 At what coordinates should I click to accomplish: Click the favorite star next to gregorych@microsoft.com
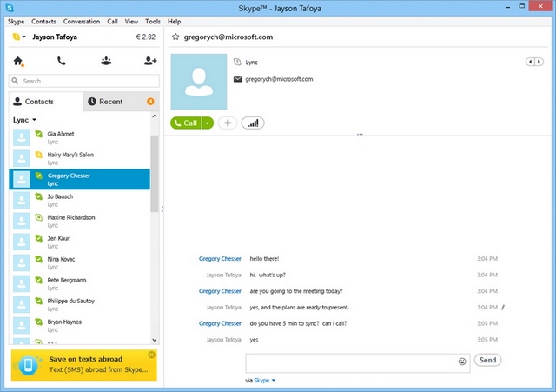(175, 37)
